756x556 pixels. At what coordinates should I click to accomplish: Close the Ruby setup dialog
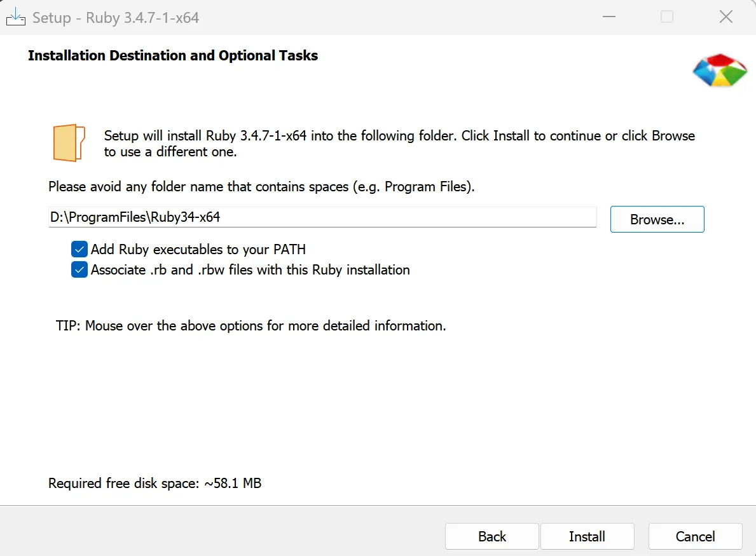click(725, 17)
